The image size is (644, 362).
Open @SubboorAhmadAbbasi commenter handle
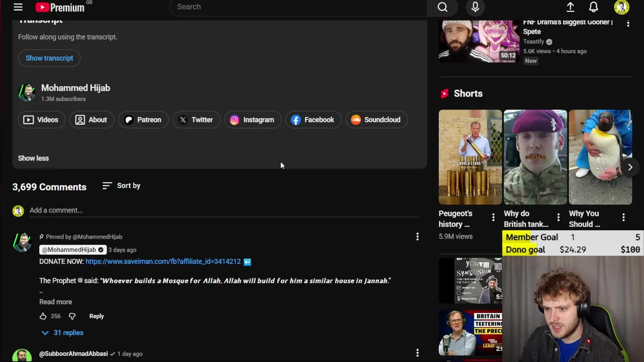(x=73, y=354)
